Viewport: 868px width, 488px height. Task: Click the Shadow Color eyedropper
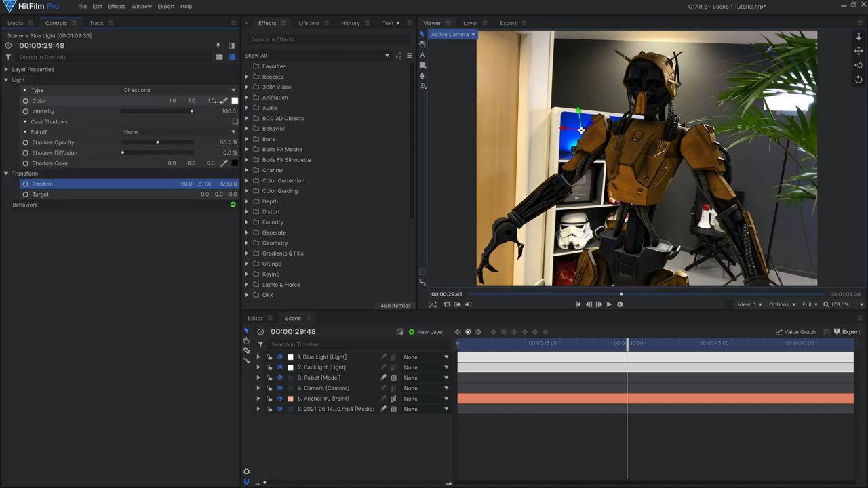pos(224,163)
